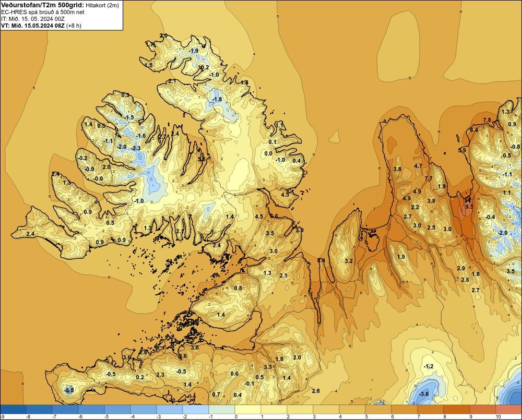Click the dark orange swatch between 8 and 9
522x420 pixels.
(x=456, y=409)
